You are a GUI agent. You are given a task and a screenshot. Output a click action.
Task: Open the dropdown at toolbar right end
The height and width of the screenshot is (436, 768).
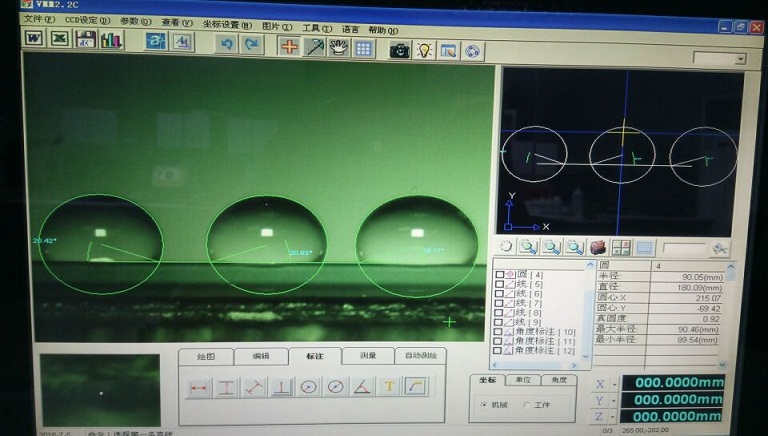click(x=740, y=59)
